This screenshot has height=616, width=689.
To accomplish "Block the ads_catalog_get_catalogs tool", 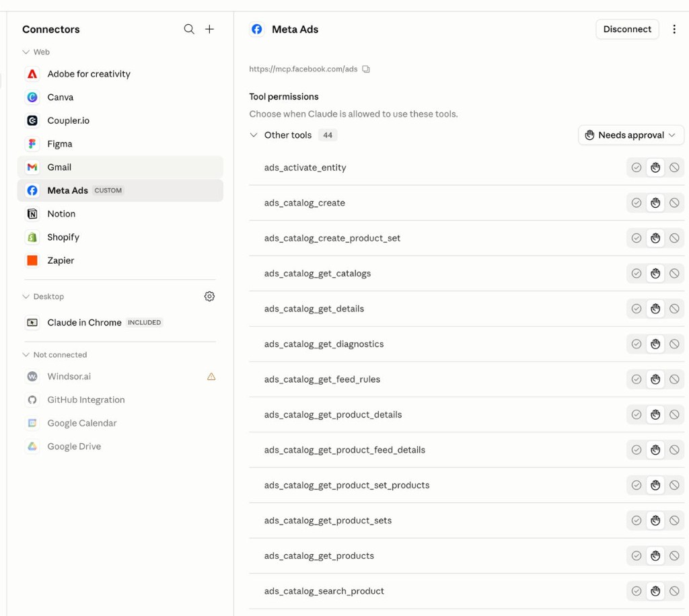I will [674, 274].
